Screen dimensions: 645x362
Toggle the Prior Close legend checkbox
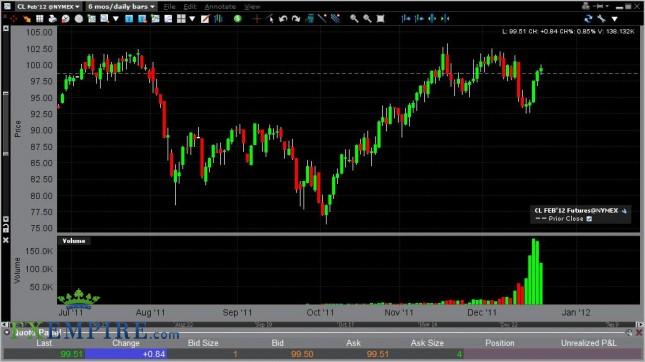[x=589, y=219]
